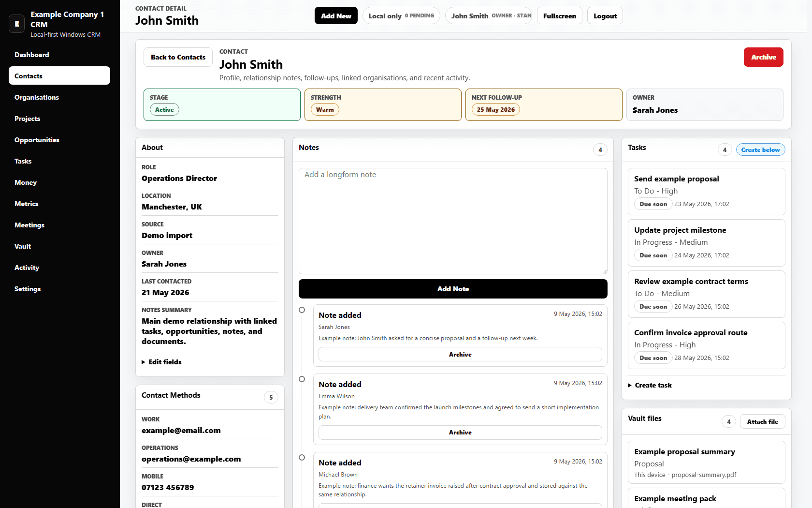Open Example proposal summary file
Viewport: 812px width, 508px height.
(706, 462)
